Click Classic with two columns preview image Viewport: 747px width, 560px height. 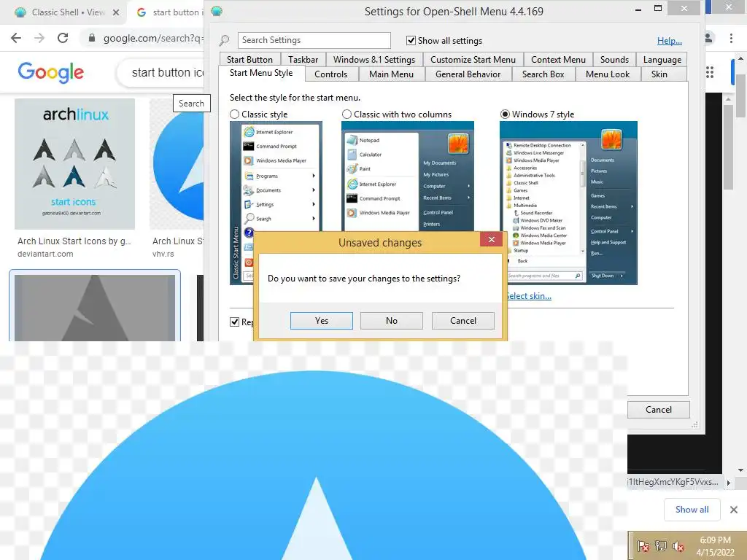pyautogui.click(x=407, y=176)
